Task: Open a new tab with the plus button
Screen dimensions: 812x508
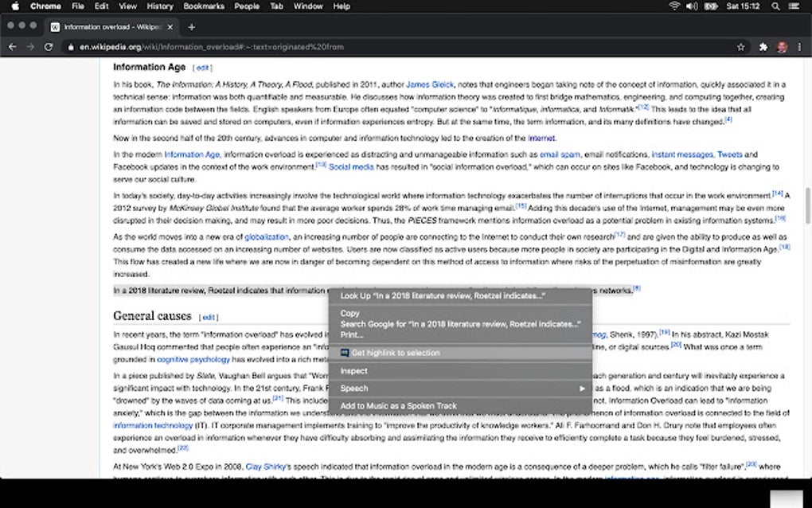Action: point(192,27)
